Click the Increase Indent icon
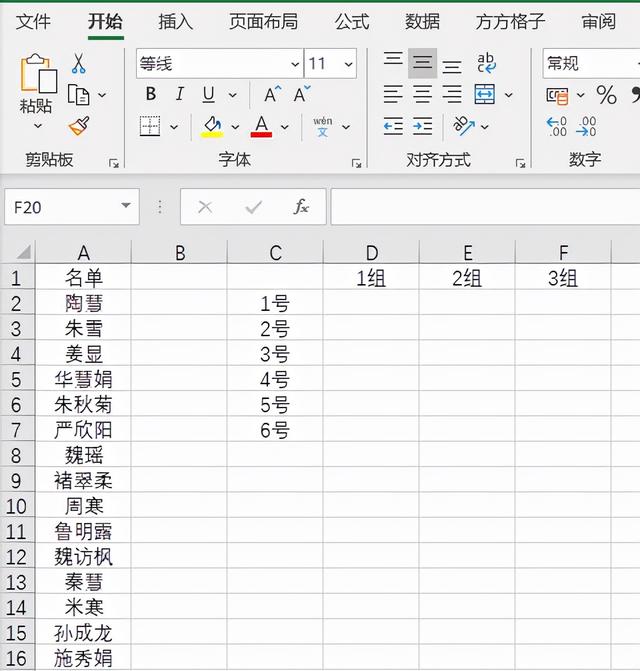The image size is (640, 671). [423, 126]
